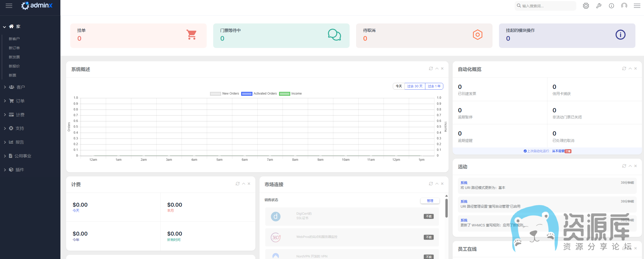Open 新发票 in sidebar

(14, 57)
